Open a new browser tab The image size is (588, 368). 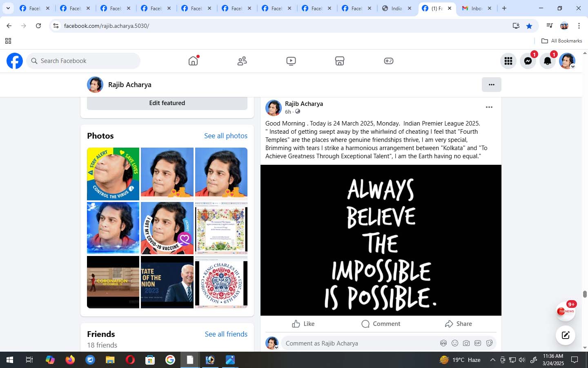click(x=504, y=8)
